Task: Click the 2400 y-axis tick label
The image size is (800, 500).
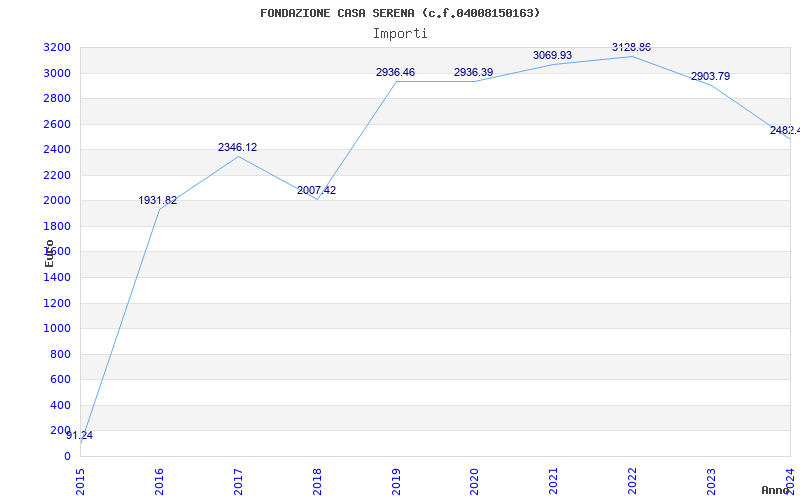Action: pyautogui.click(x=57, y=150)
